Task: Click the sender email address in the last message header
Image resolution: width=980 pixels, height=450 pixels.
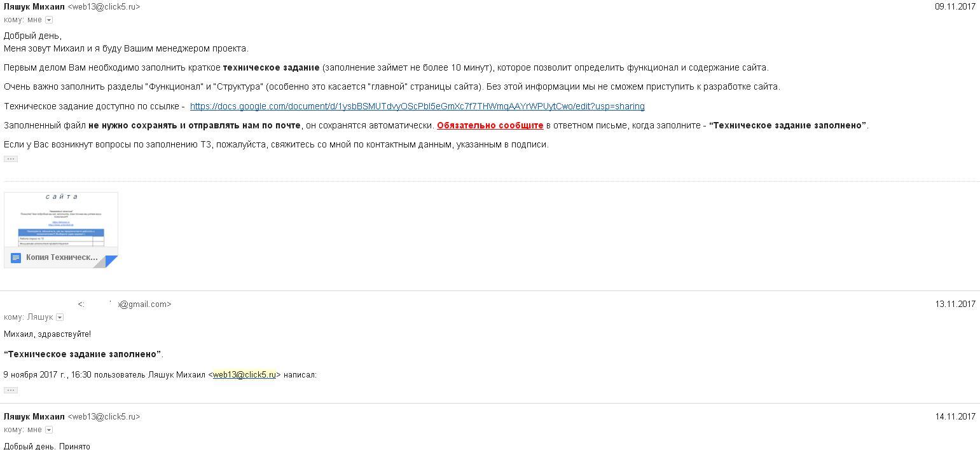Action: 104,416
